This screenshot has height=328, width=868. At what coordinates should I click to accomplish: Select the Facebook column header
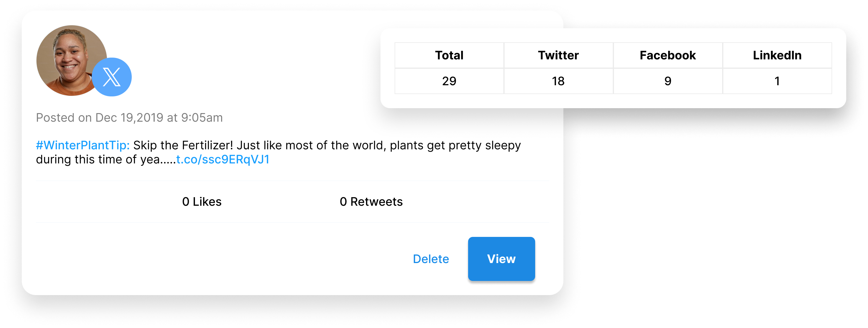[x=667, y=55]
